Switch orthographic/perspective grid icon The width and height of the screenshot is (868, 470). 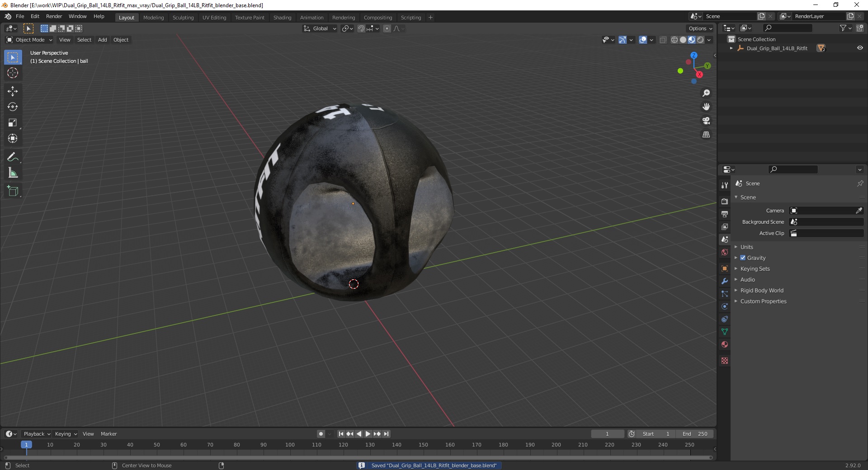(706, 135)
